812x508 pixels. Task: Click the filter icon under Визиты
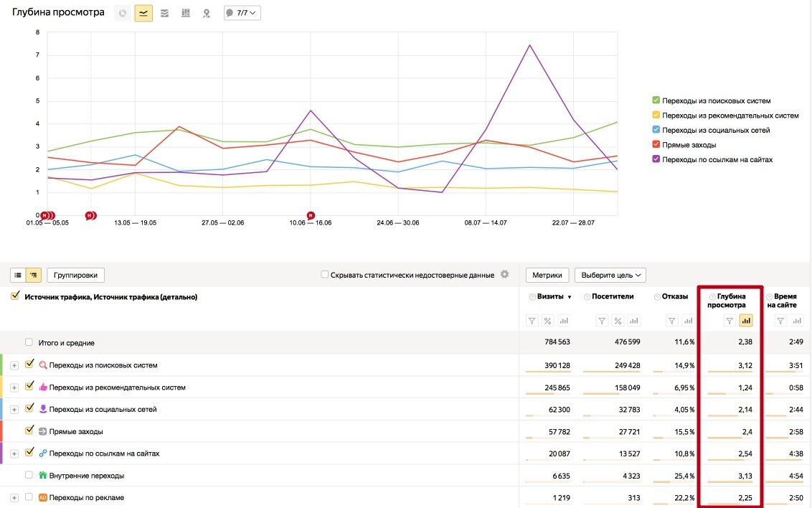tap(532, 321)
